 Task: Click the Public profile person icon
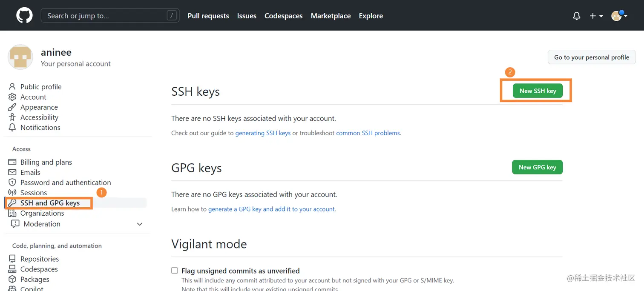tap(12, 87)
